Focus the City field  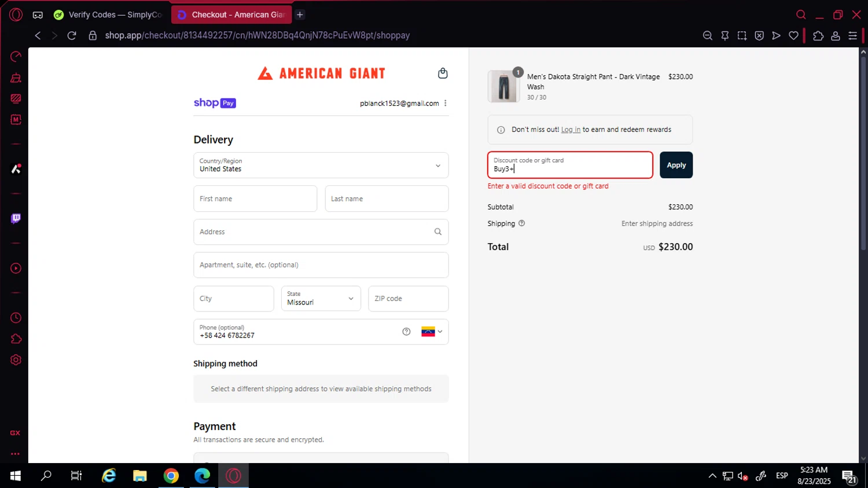click(234, 298)
